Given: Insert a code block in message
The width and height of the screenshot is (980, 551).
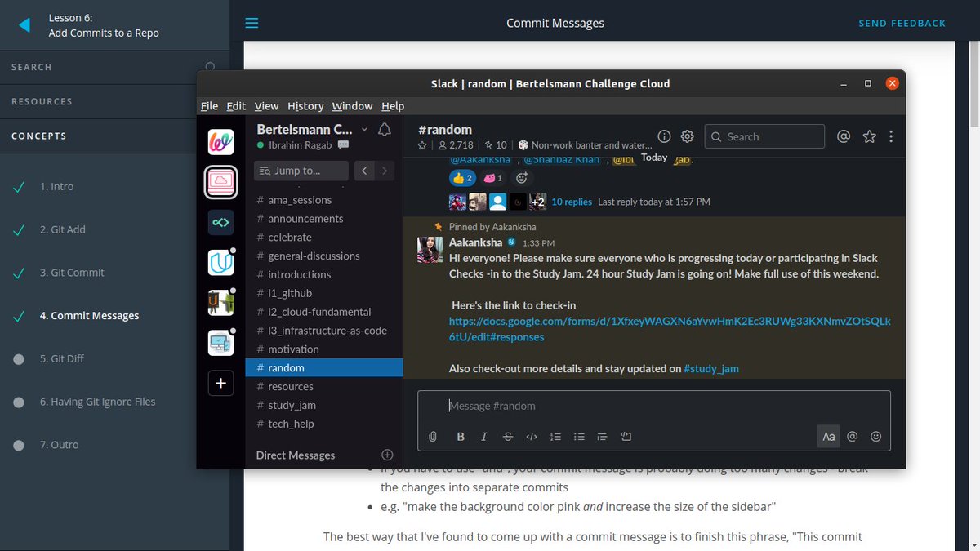Looking at the screenshot, I should point(626,437).
